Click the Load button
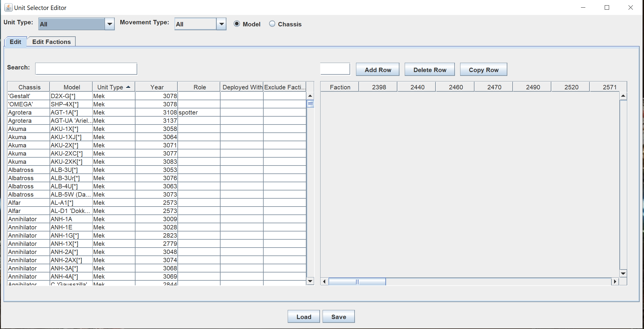Viewport: 644px width, 329px height. point(304,316)
